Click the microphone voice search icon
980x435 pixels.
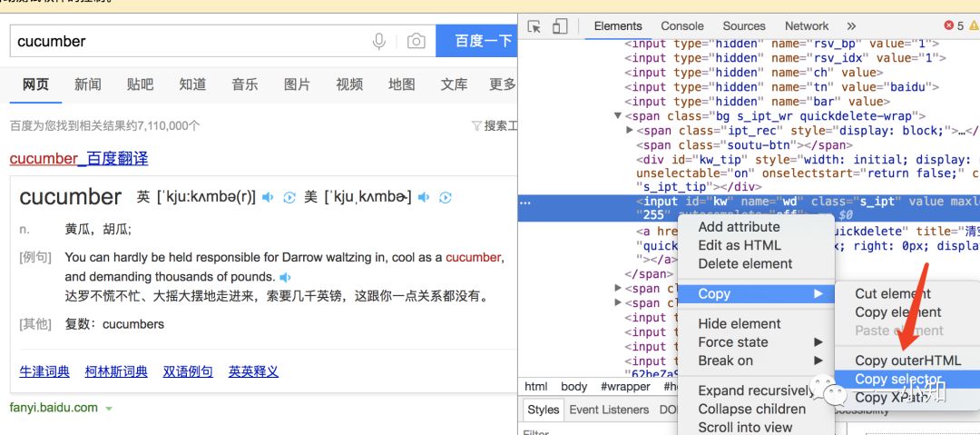[x=378, y=41]
